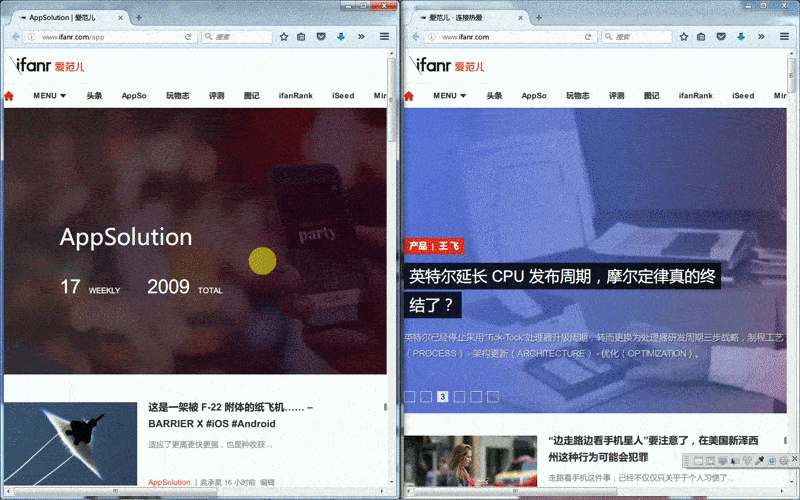
Task: Select cursor arrow icon on floating toolbar
Action: point(735,461)
